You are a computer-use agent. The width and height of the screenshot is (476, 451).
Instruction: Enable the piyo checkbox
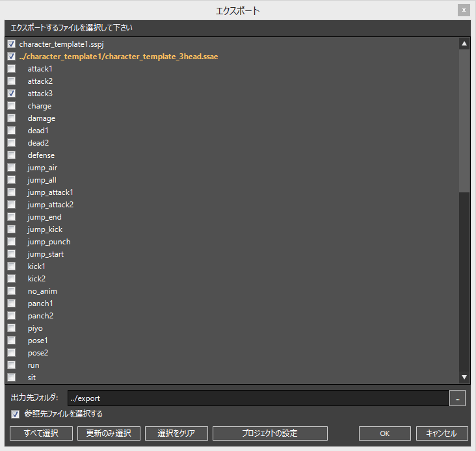click(12, 328)
